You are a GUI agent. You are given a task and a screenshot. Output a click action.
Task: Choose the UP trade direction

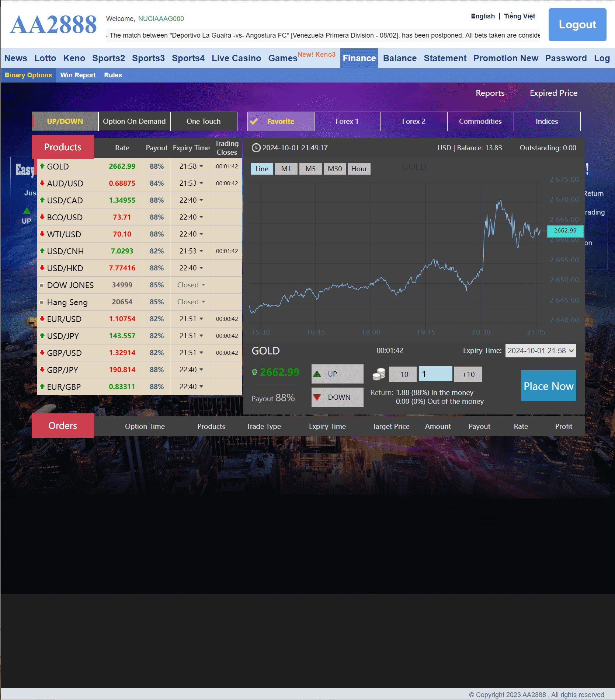click(x=337, y=374)
